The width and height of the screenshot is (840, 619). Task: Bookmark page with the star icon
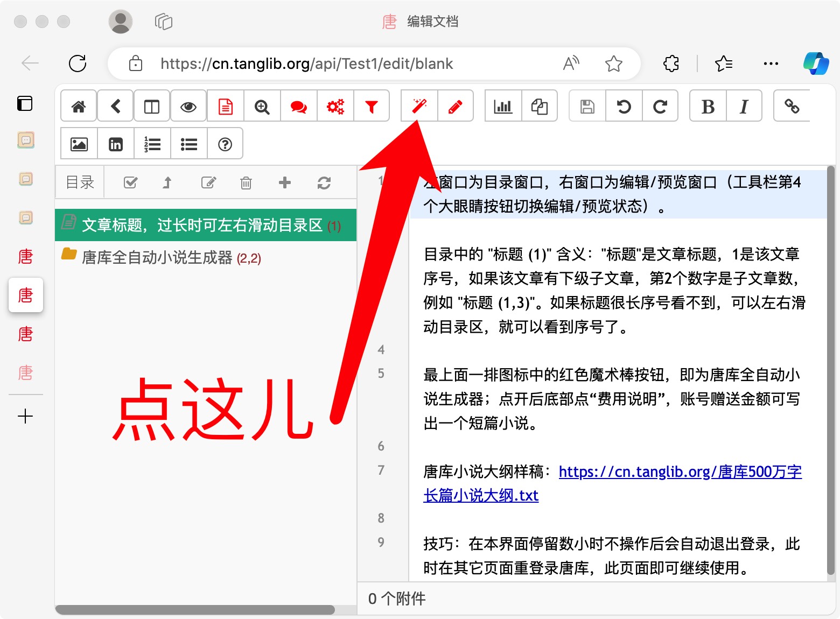613,64
